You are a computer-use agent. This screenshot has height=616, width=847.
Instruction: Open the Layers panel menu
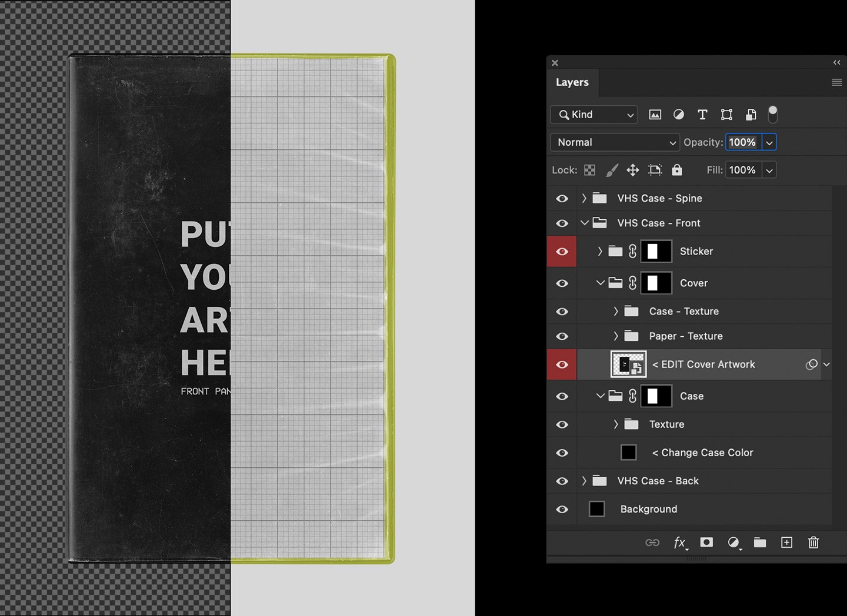836,82
